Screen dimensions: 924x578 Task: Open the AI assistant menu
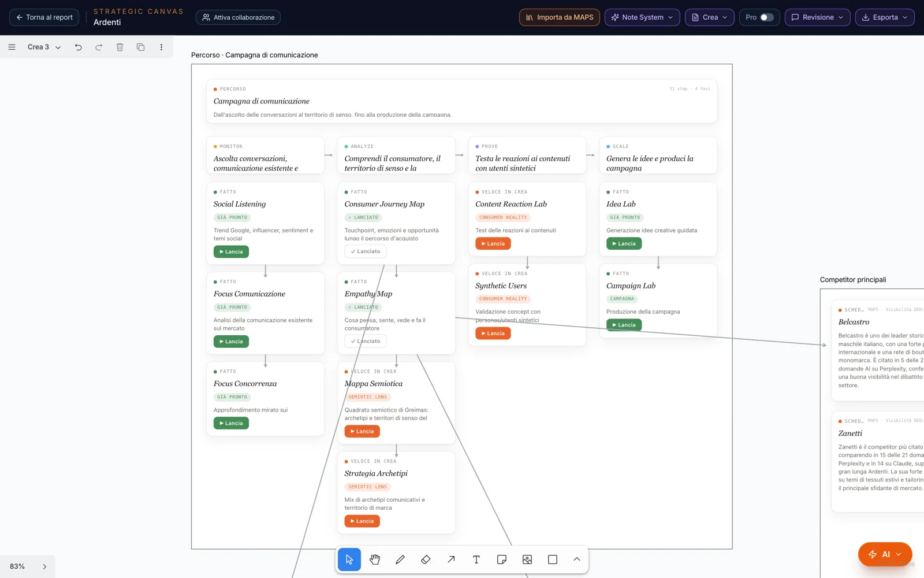click(x=885, y=554)
